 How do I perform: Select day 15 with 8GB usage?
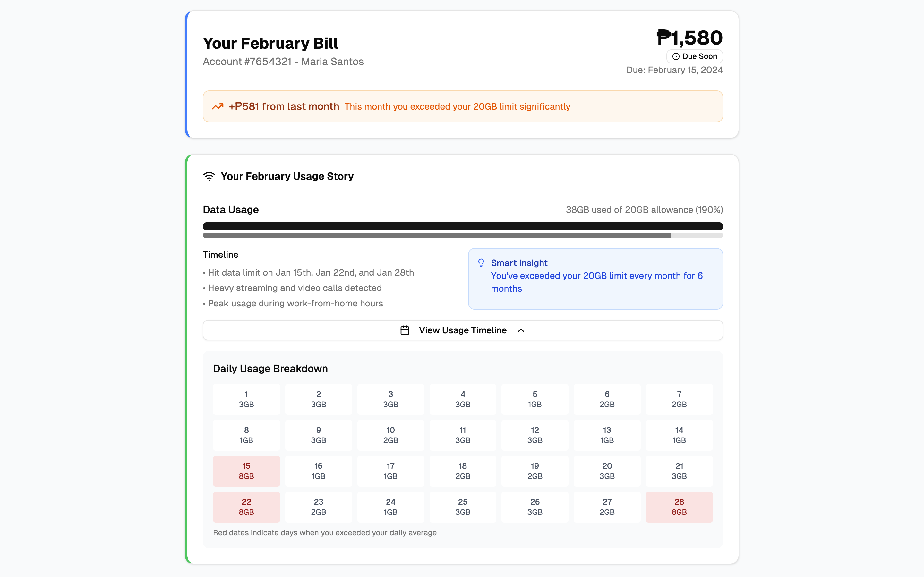coord(246,471)
